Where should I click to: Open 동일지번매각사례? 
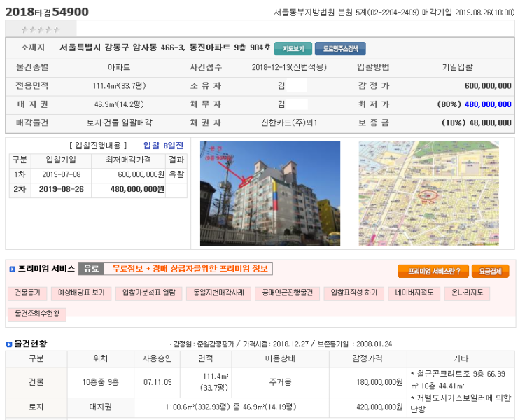218,293
